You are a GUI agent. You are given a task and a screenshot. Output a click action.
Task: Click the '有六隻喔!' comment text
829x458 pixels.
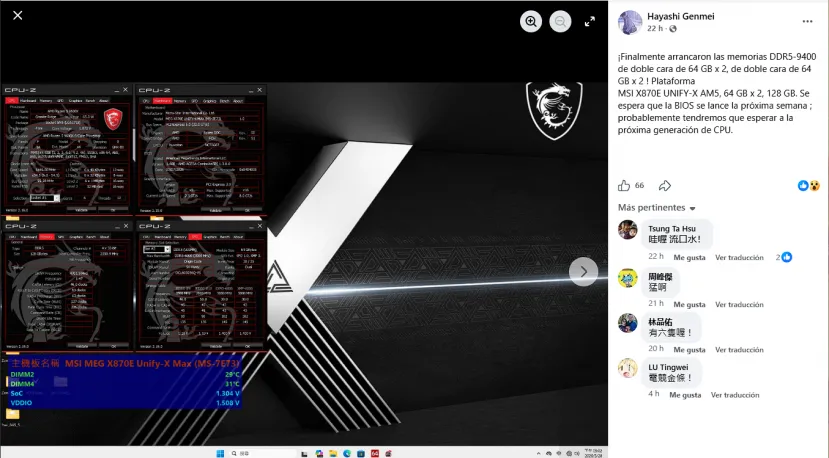click(670, 333)
